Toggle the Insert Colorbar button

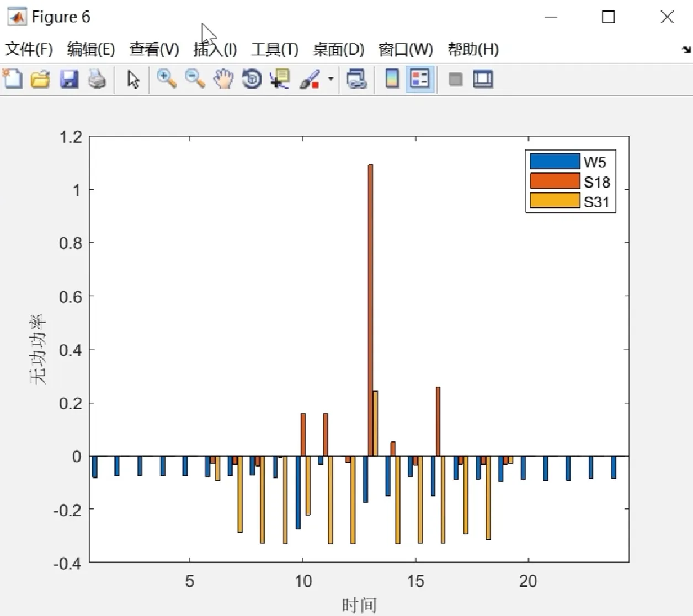point(392,79)
